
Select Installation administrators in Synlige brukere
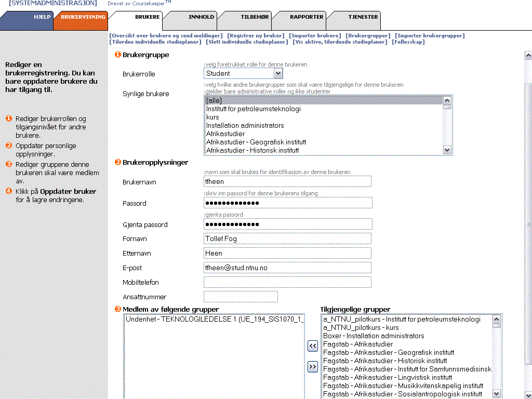pyautogui.click(x=324, y=126)
